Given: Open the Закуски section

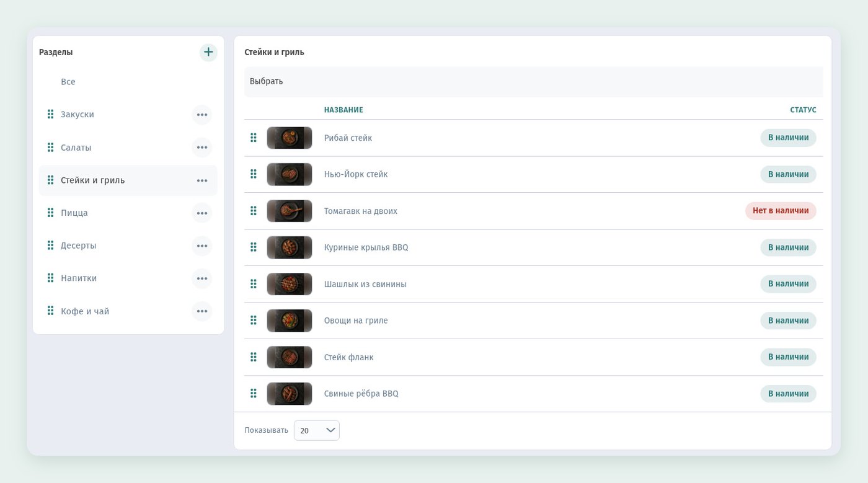Looking at the screenshot, I should [77, 115].
